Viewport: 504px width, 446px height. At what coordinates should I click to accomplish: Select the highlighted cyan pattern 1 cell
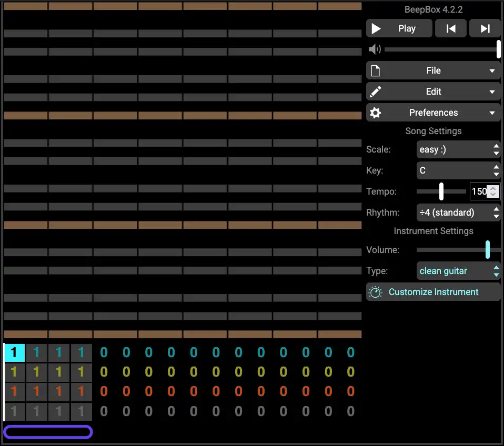click(x=14, y=352)
